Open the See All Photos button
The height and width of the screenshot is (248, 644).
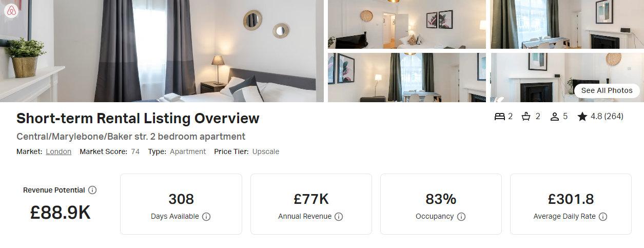click(607, 90)
